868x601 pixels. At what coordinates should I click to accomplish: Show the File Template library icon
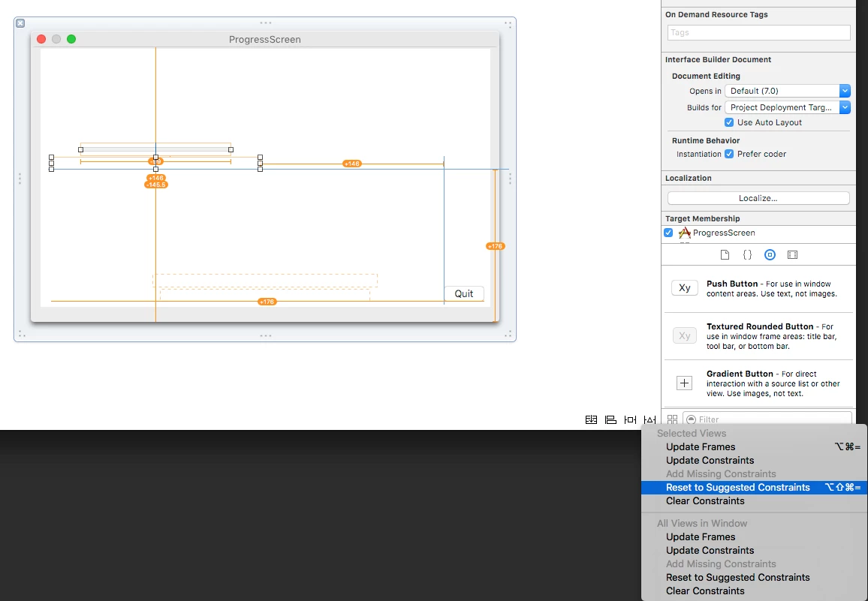725,254
